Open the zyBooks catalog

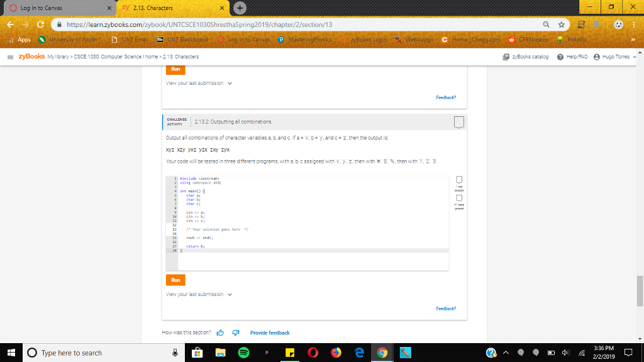click(526, 57)
